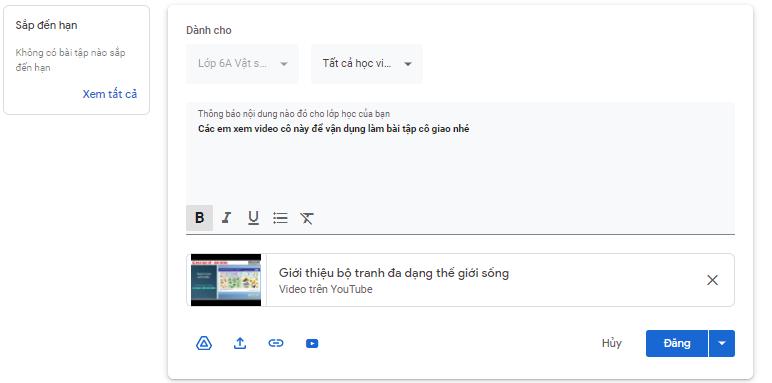Image resolution: width=772 pixels, height=383 pixels.
Task: Toggle italic formatting
Action: tap(226, 218)
